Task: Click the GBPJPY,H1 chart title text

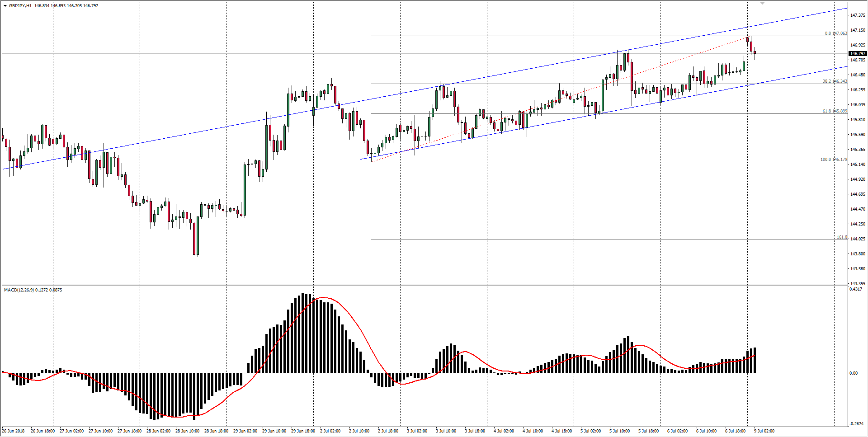Action: tap(20, 6)
